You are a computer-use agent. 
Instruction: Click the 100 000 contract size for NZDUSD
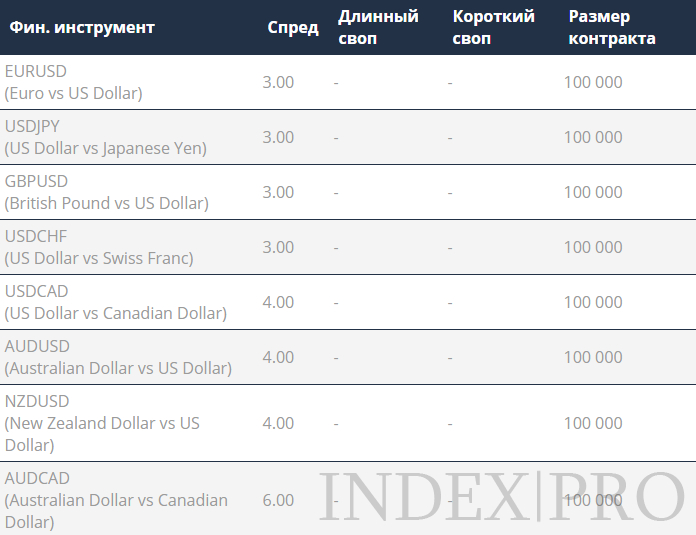click(593, 423)
